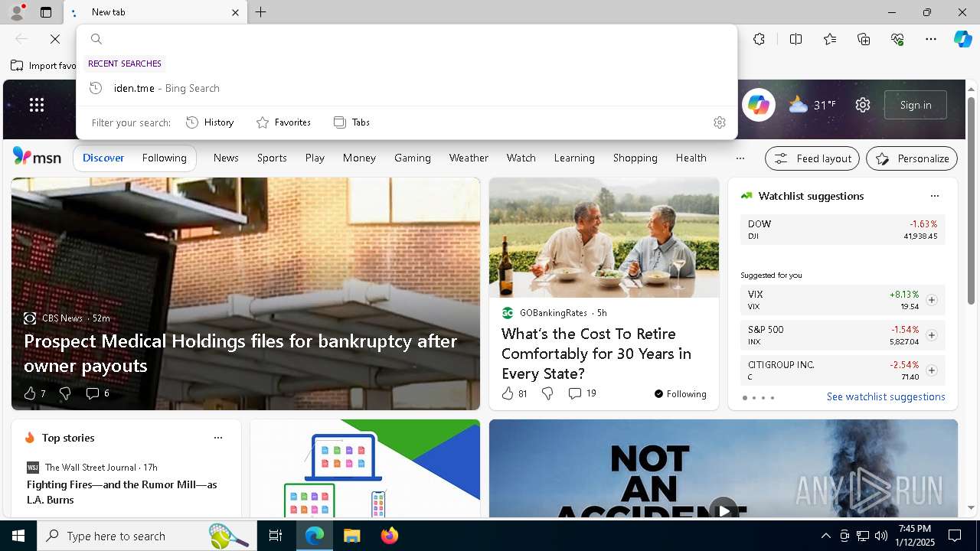Open the Windows notification center
Viewport: 980px width, 551px height.
click(955, 536)
